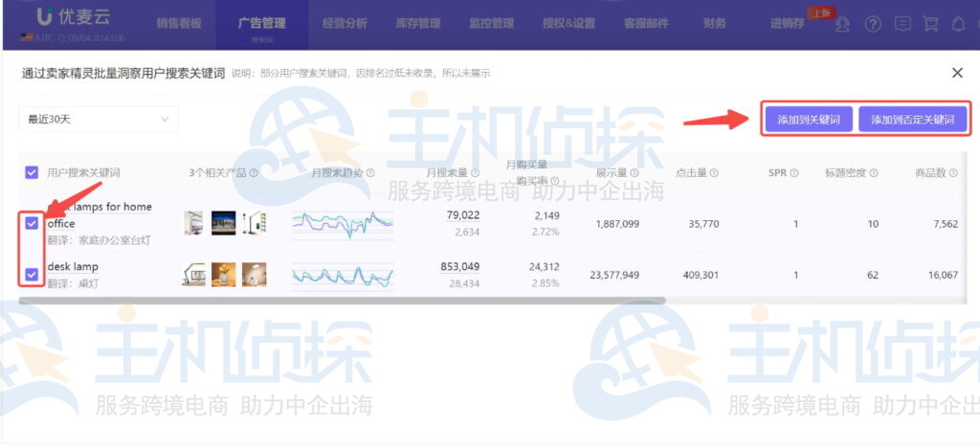Click monthly search volume 853,049
980x447 pixels.
coord(460,267)
